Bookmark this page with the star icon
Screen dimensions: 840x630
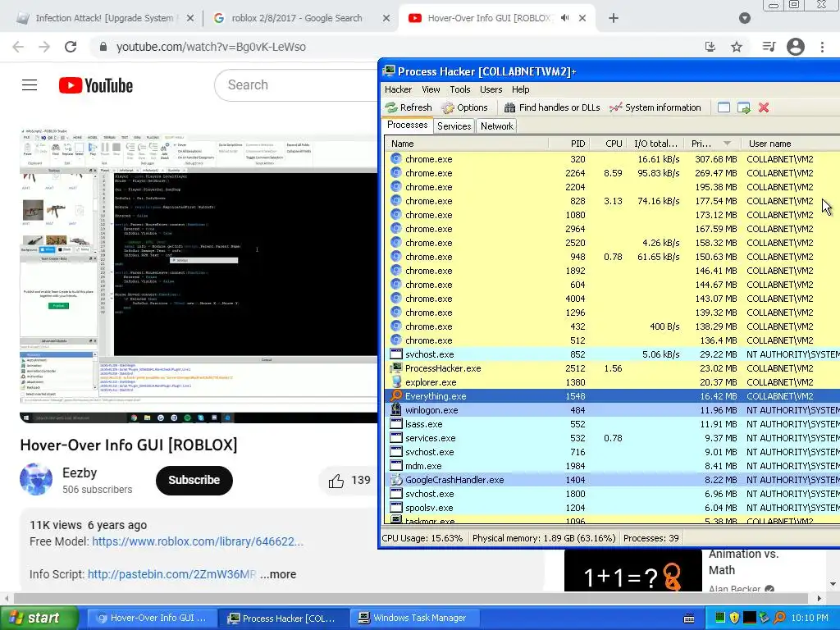tap(737, 47)
